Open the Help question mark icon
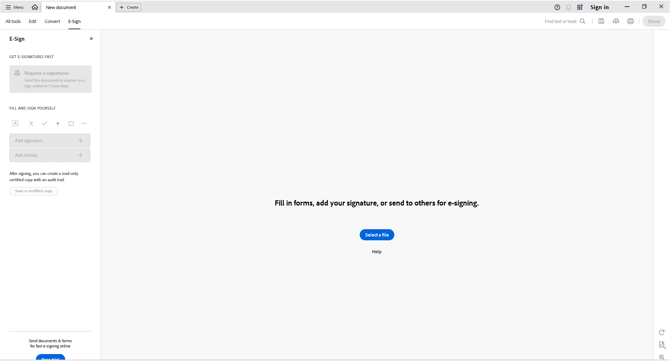 557,7
